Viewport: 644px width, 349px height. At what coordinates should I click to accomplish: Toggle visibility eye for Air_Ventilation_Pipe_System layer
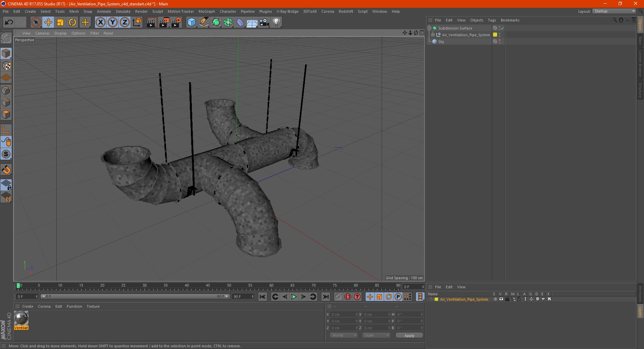coord(501,299)
